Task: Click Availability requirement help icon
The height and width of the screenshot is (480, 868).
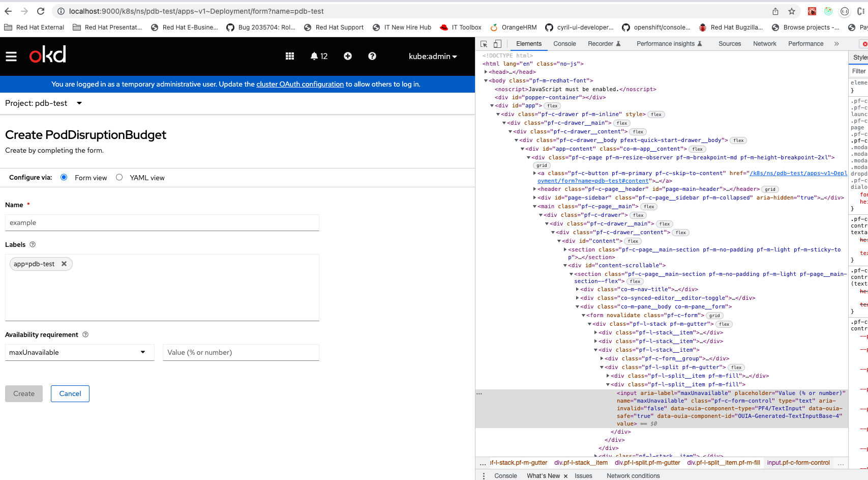Action: (x=85, y=335)
